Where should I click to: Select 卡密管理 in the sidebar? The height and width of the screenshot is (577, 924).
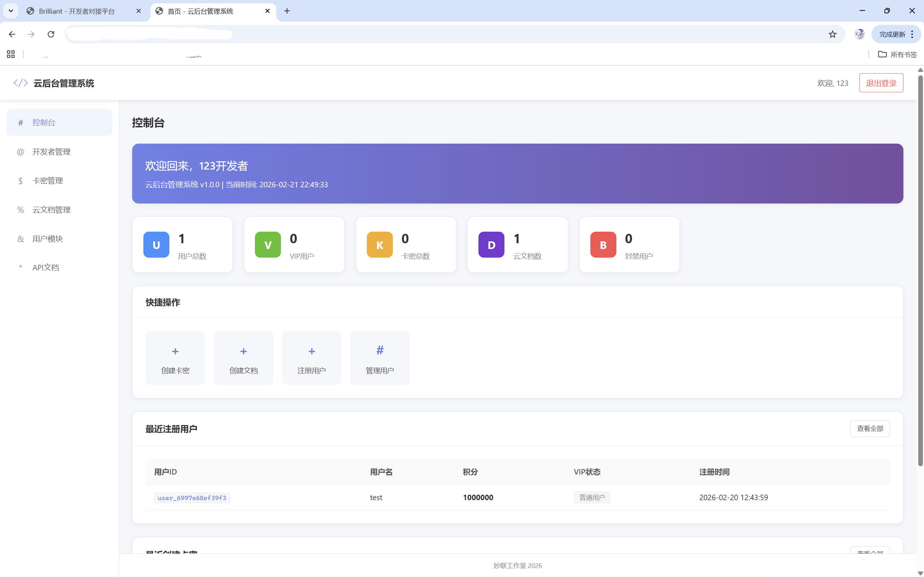(48, 180)
